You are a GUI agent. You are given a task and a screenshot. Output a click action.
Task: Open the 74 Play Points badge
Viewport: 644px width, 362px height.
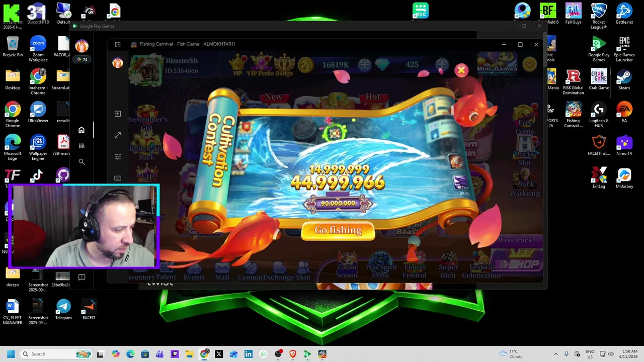82,59
